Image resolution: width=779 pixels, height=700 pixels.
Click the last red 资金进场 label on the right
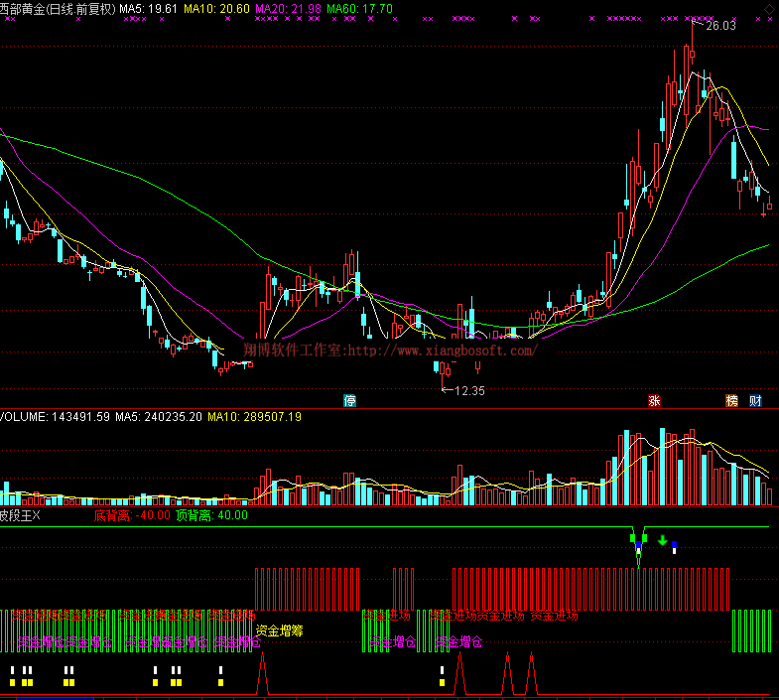555,616
